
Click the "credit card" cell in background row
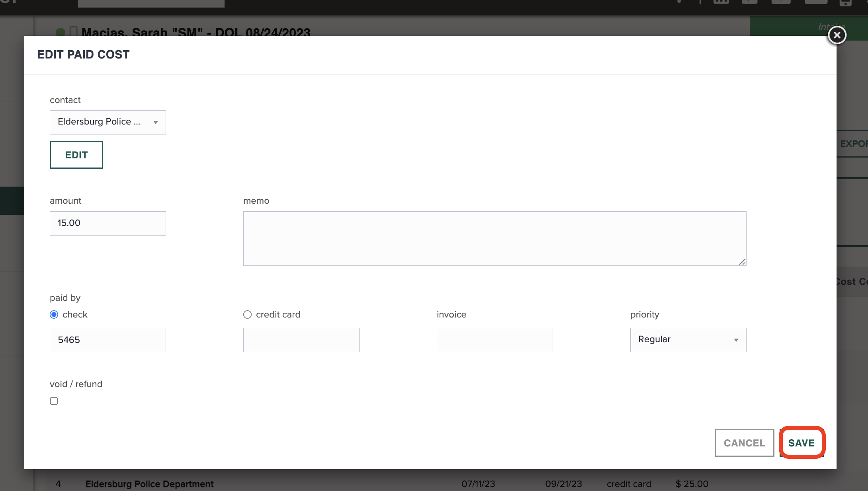[629, 484]
